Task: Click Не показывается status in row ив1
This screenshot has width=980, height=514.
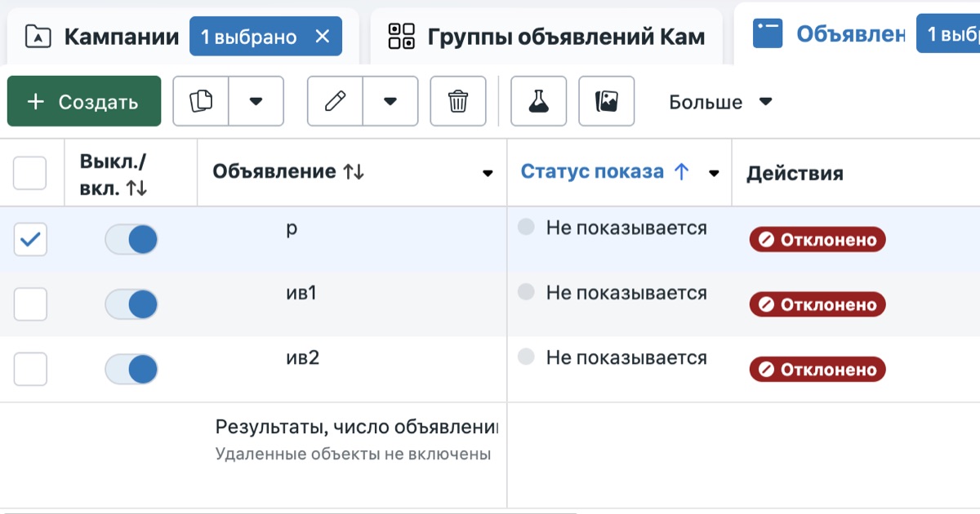Action: (626, 292)
